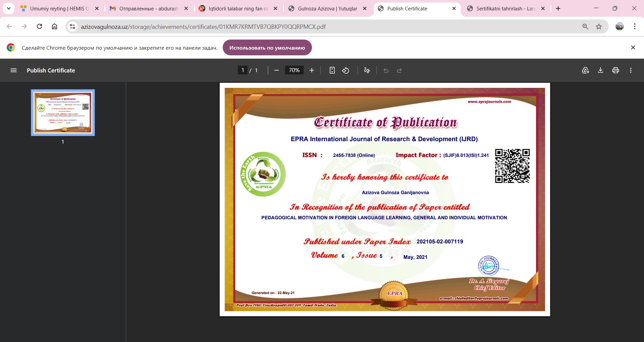
Task: Rotate the PDF counterclockwise
Action: point(345,70)
